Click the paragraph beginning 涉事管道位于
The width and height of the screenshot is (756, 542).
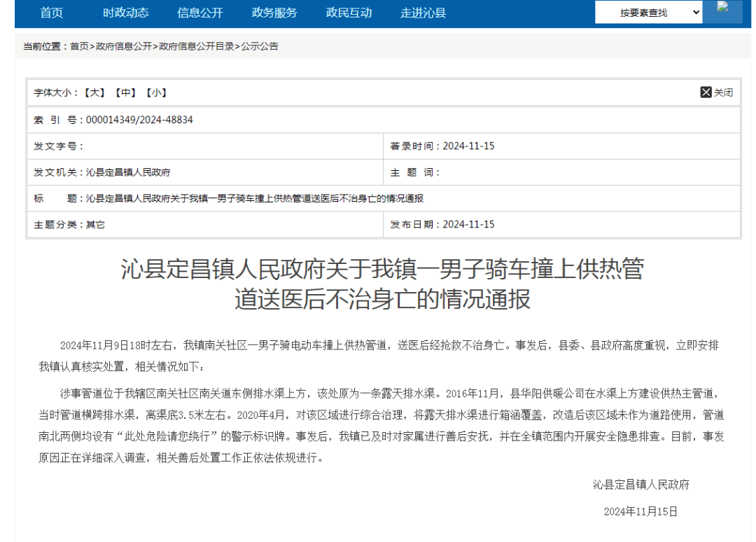[x=381, y=425]
